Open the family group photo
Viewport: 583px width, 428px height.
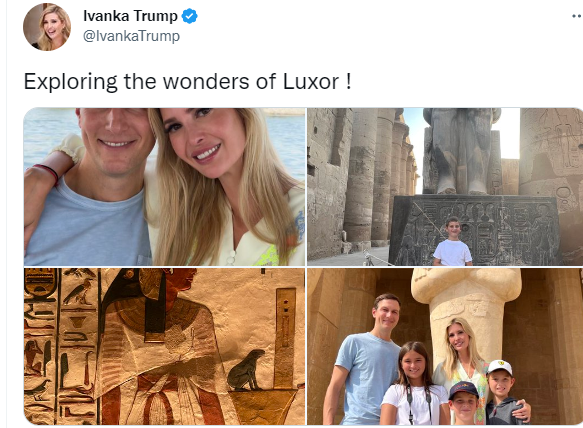tap(445, 346)
